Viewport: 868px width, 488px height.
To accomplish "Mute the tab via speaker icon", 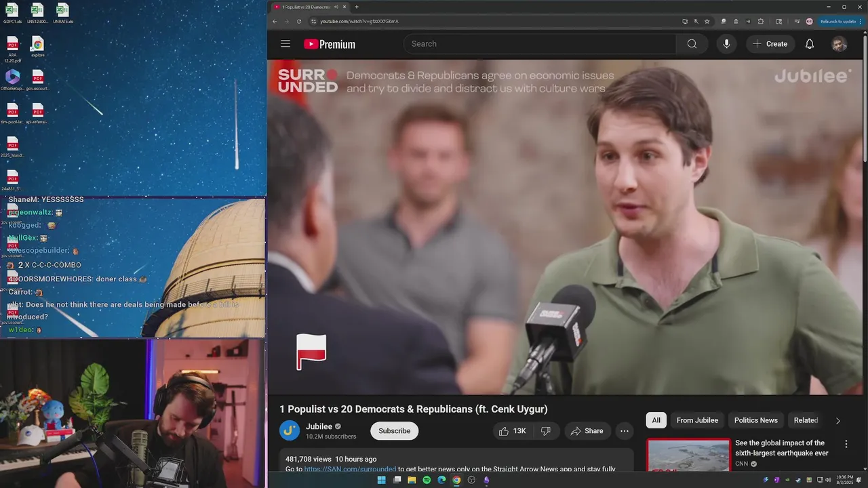I will click(x=336, y=7).
